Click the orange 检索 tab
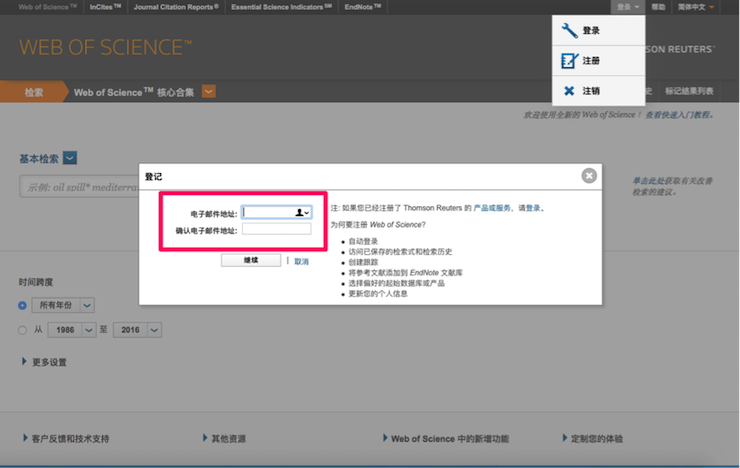This screenshot has height=468, width=740. click(x=34, y=92)
